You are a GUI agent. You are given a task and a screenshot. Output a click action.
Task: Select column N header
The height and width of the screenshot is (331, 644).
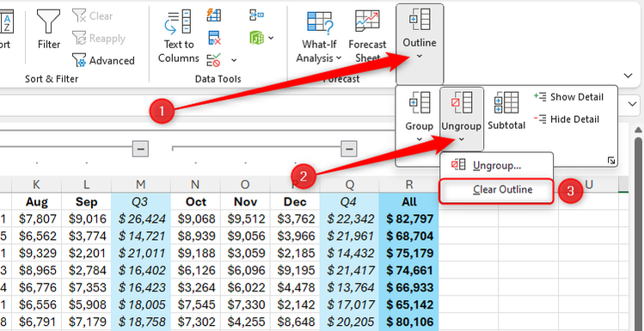coord(195,185)
